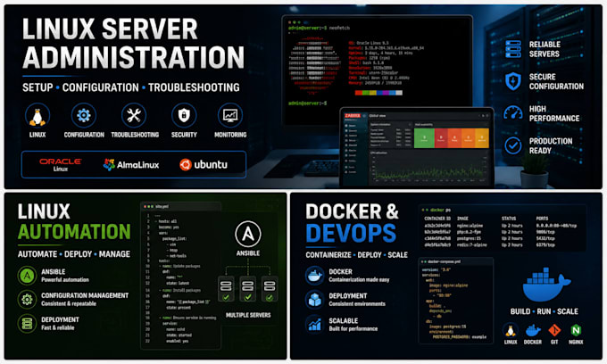The image size is (607, 364).
Task: Click the Deployment blue cubes icon
Action: [315, 300]
